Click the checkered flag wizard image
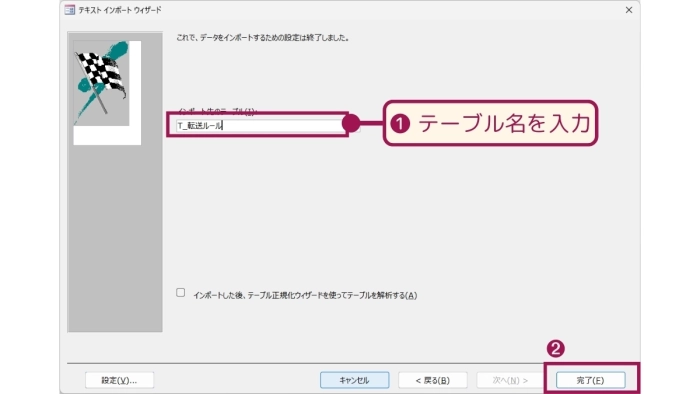Image resolution: width=700 pixels, height=394 pixels. click(x=107, y=92)
